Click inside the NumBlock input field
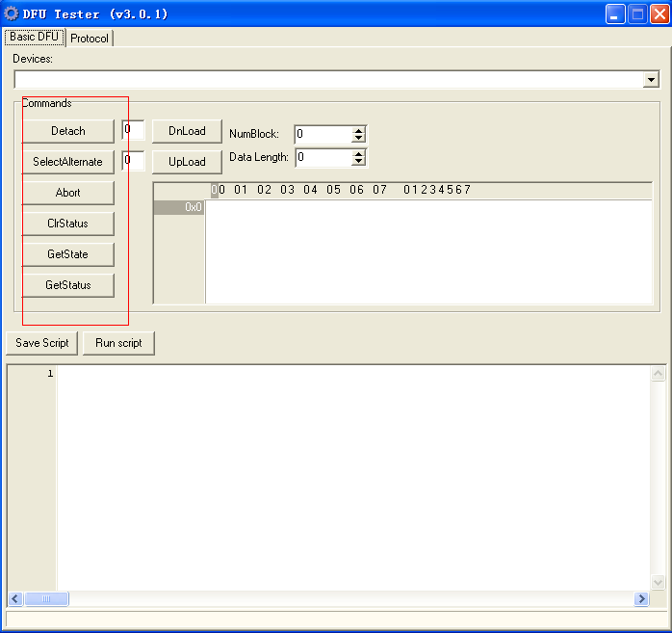The height and width of the screenshot is (633, 672). pos(323,134)
